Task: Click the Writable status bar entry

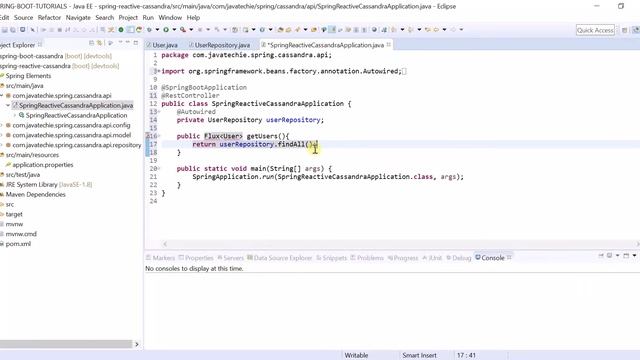Action: (356, 356)
